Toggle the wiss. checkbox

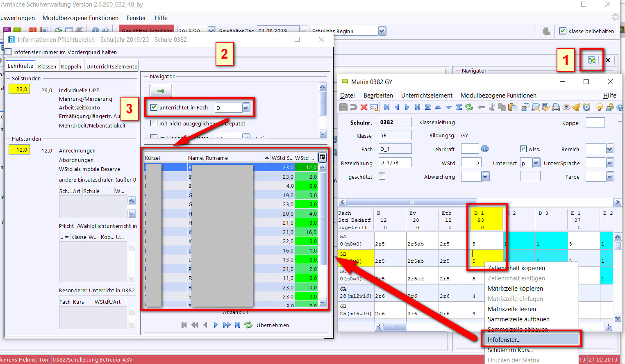523,149
